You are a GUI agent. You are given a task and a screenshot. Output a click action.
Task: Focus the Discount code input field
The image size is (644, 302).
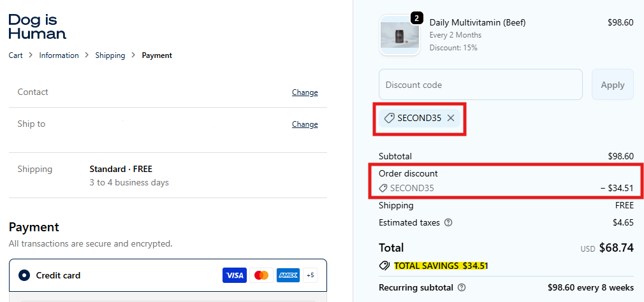point(481,85)
